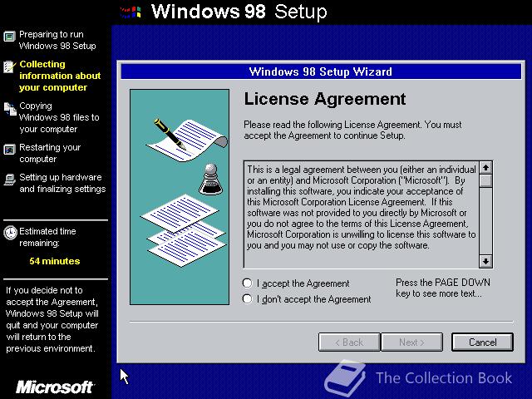
Task: Click the license scrollbar thumb
Action: pyautogui.click(x=485, y=180)
